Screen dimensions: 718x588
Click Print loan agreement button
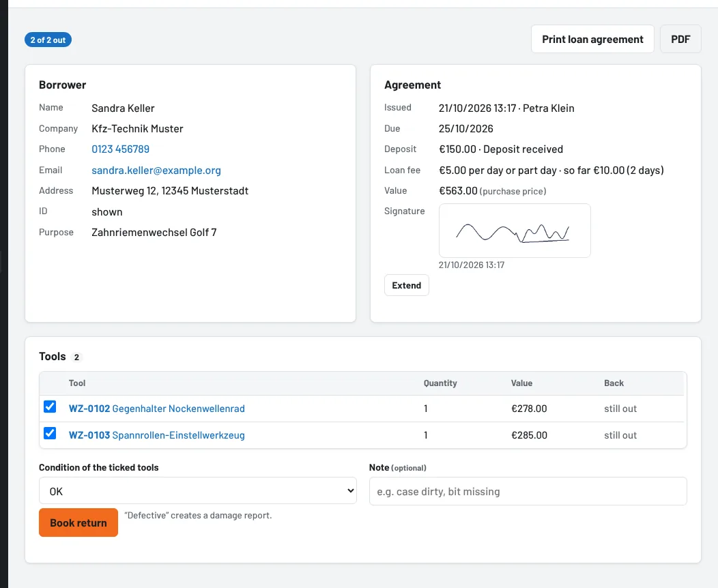pyautogui.click(x=592, y=40)
